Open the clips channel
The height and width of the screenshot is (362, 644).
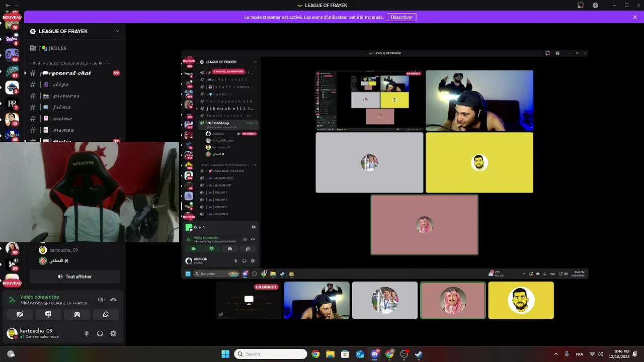tap(74, 84)
